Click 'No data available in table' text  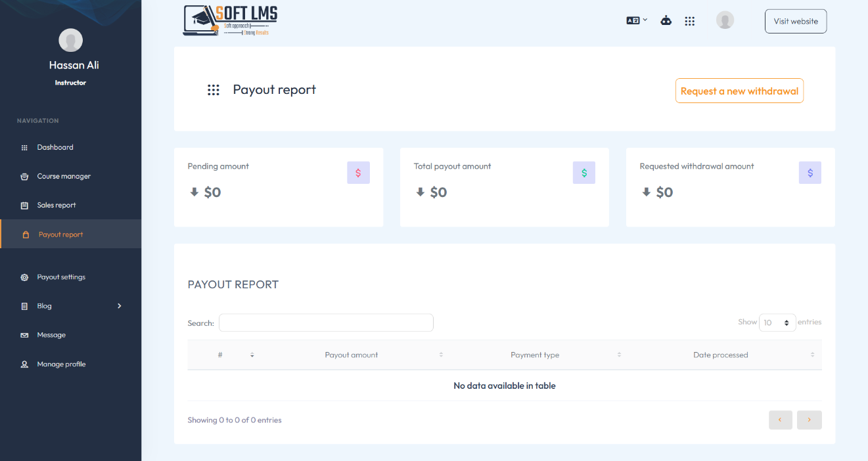(505, 385)
